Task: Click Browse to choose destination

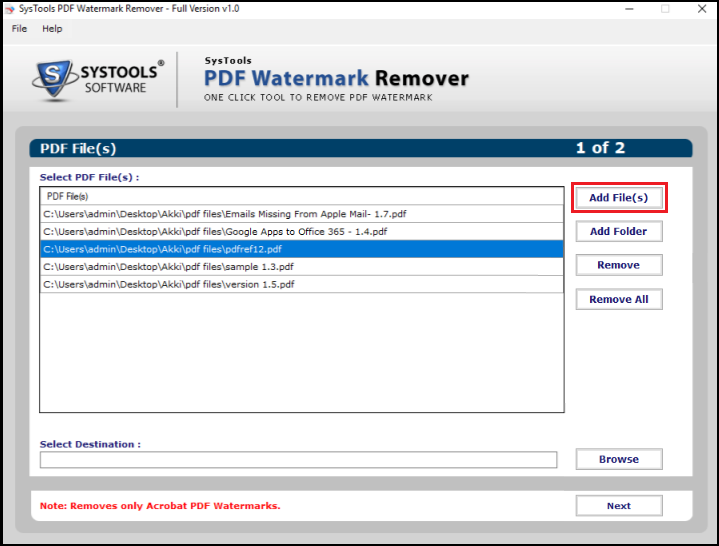Action: (619, 459)
